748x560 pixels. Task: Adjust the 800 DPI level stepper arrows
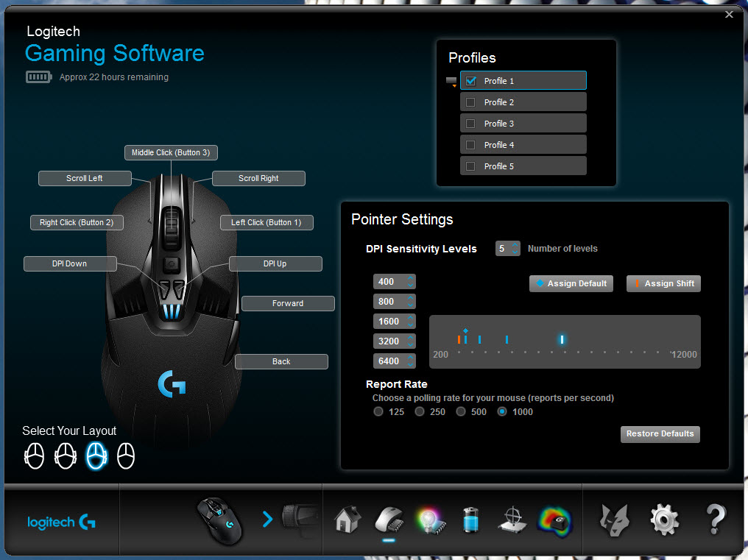410,302
